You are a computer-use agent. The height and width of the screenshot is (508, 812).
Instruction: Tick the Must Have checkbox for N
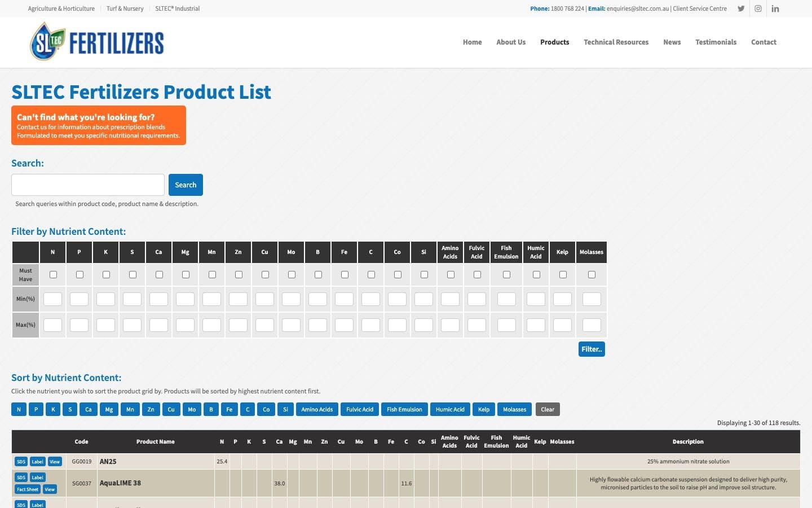(x=53, y=274)
